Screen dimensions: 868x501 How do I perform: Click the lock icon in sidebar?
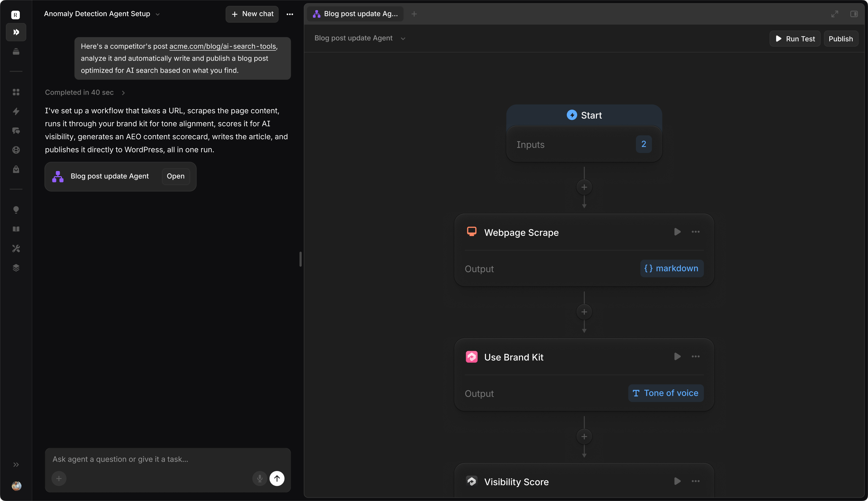(x=16, y=169)
